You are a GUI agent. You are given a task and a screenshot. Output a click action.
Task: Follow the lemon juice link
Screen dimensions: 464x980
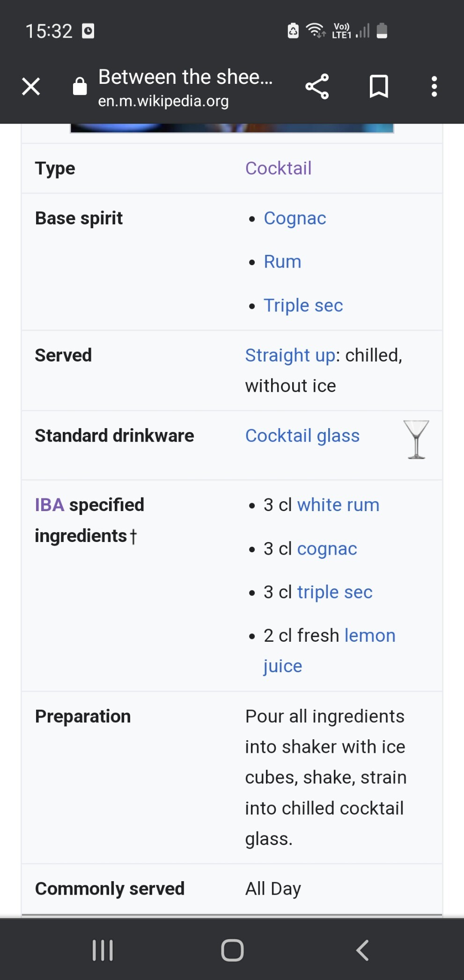coord(370,636)
